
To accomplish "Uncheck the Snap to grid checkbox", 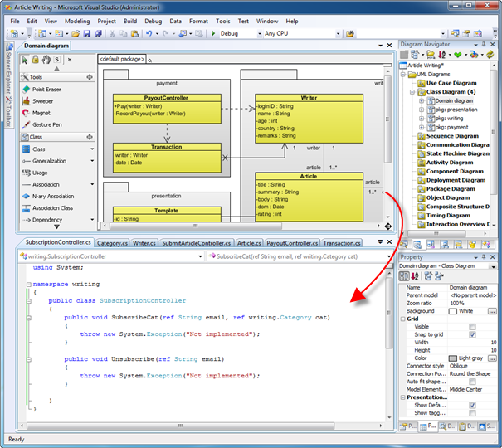I will coord(472,334).
